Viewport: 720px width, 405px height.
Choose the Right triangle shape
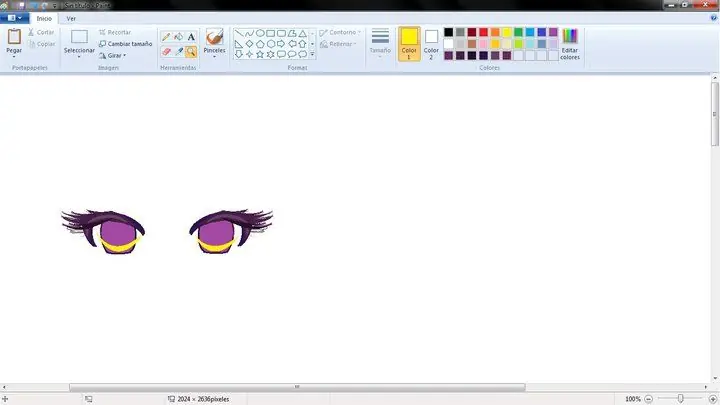(239, 44)
